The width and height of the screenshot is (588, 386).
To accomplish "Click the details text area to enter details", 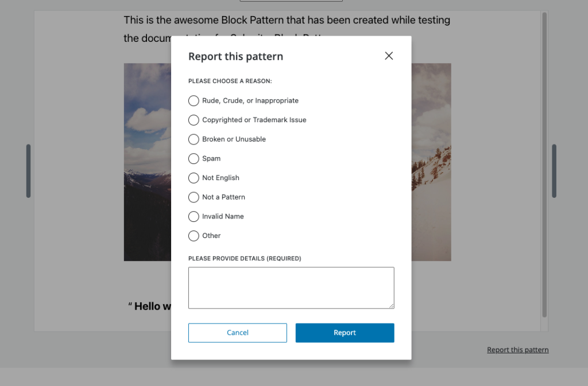I will pyautogui.click(x=291, y=287).
